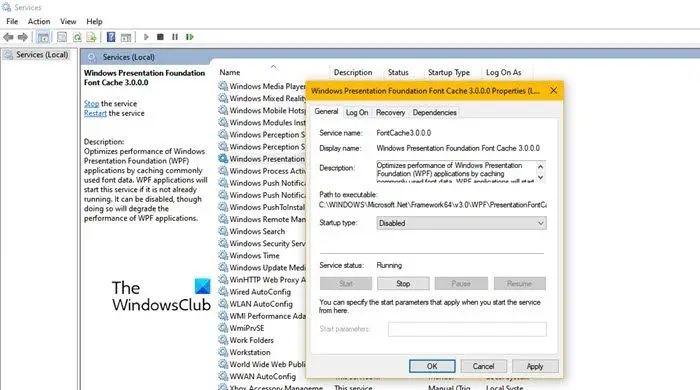Click the gear icon beside Work Folders
700x390 pixels.
[x=223, y=340]
